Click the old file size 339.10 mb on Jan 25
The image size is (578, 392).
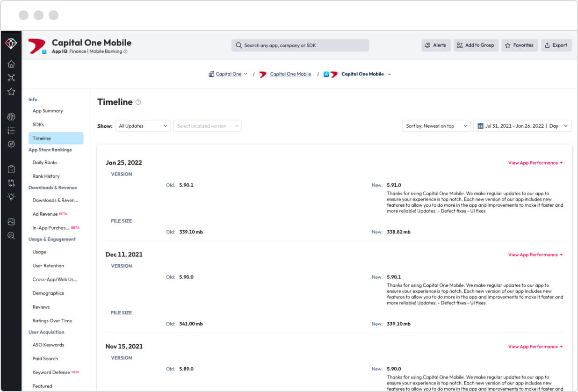tap(191, 232)
